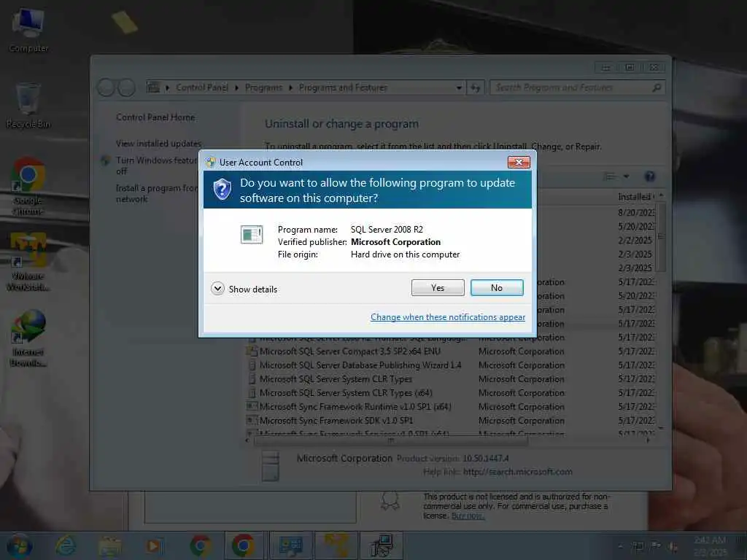This screenshot has width=747, height=560.
Task: Open Windows Media Player in taskbar
Action: (153, 545)
